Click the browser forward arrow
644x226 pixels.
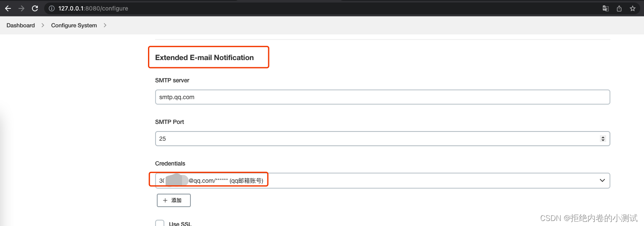[x=21, y=8]
